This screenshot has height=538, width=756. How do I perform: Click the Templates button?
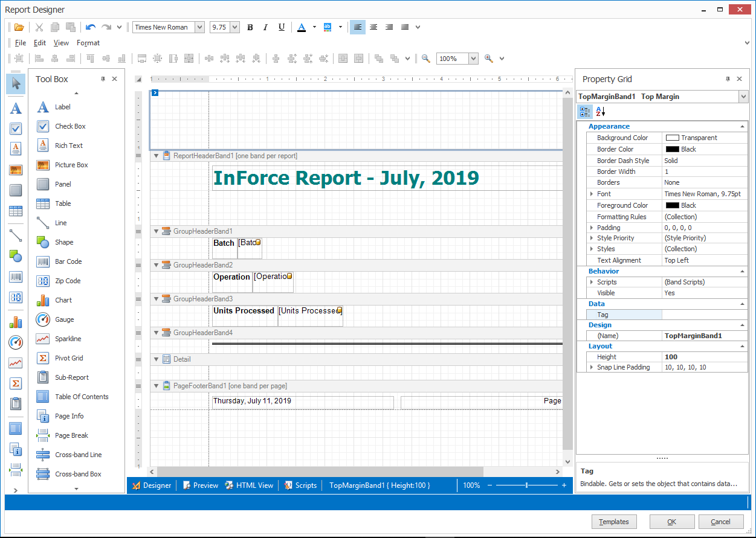click(614, 522)
